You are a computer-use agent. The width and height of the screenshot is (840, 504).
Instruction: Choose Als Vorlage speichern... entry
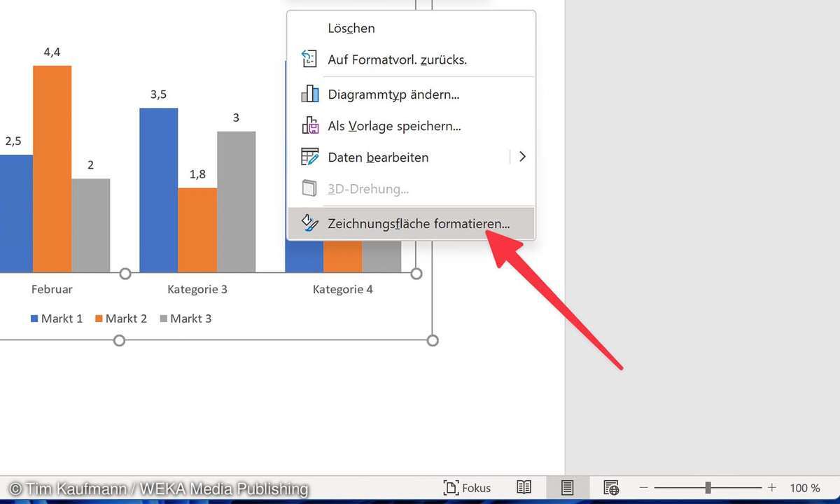tap(411, 126)
